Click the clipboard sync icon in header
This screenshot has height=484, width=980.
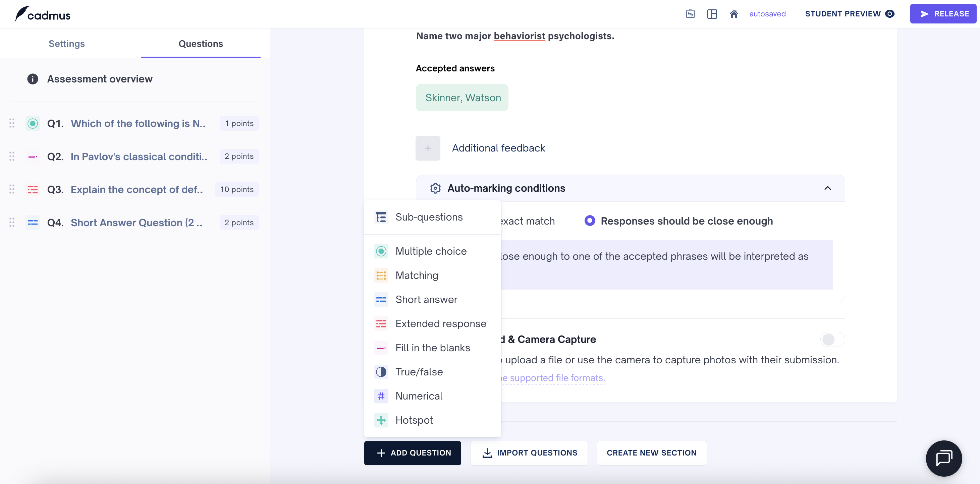point(690,14)
